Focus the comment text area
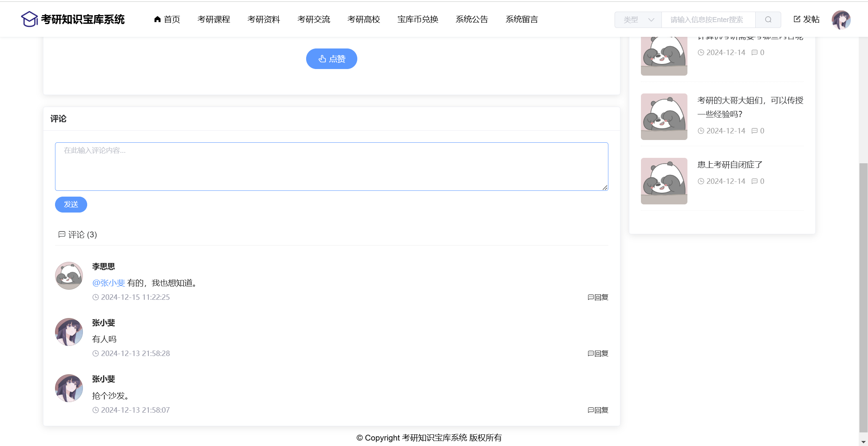The image size is (868, 446). tap(331, 166)
